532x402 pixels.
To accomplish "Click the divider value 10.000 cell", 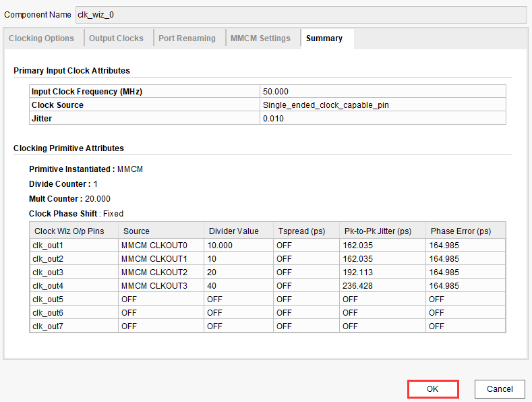I will point(239,245).
